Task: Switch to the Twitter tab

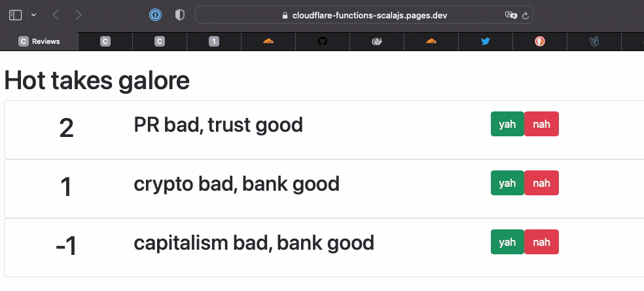Action: tap(485, 41)
